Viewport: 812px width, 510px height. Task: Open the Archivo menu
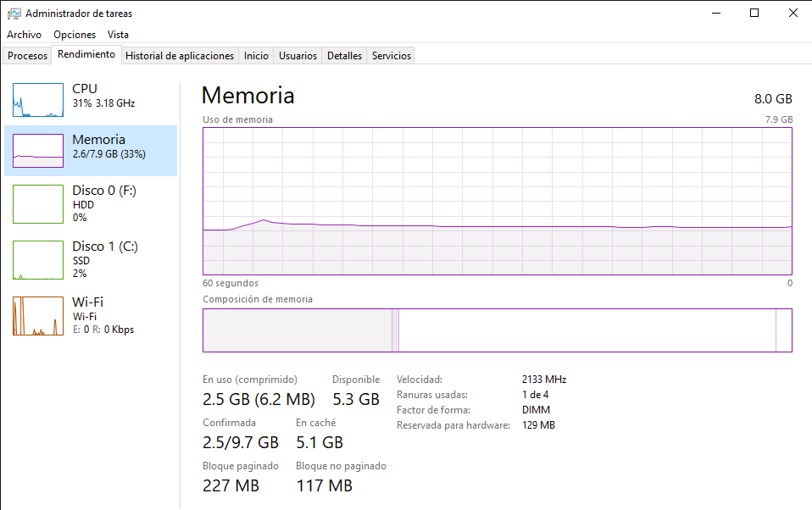coord(24,35)
